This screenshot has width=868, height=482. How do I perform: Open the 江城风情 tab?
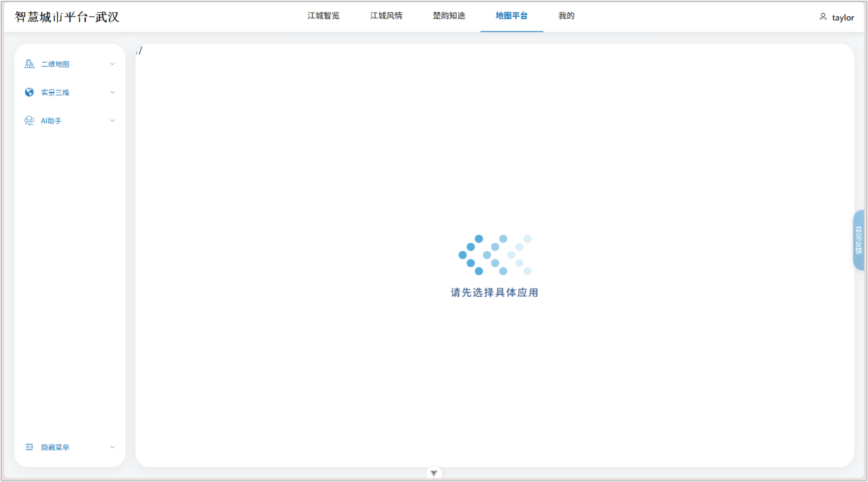coord(386,16)
